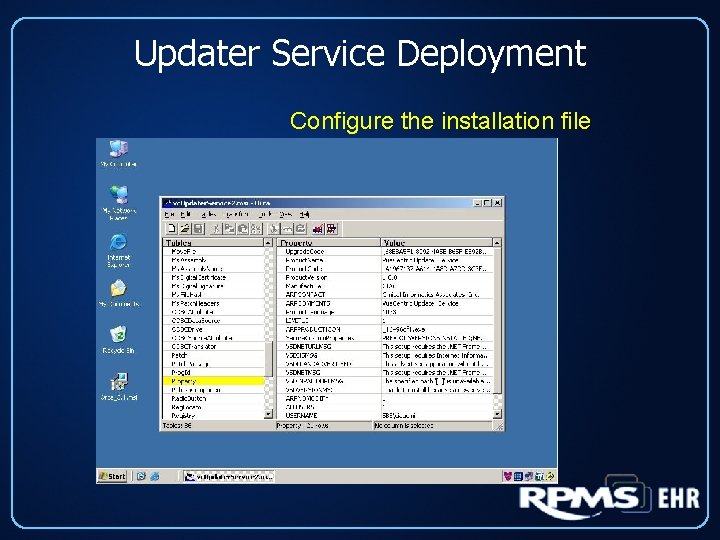Select the MsiPatchHeaders table entry
Screen dimensions: 720x540
(214, 304)
